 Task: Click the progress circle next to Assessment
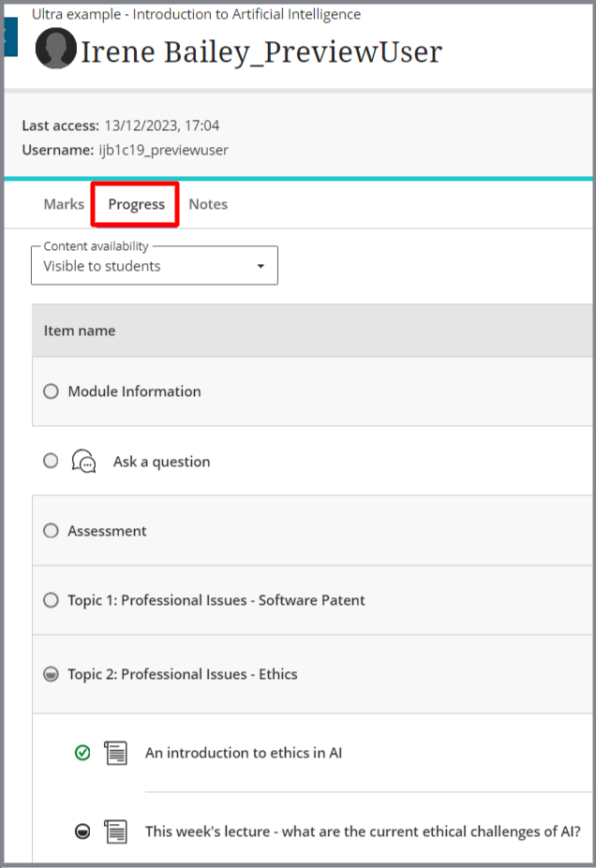(51, 531)
